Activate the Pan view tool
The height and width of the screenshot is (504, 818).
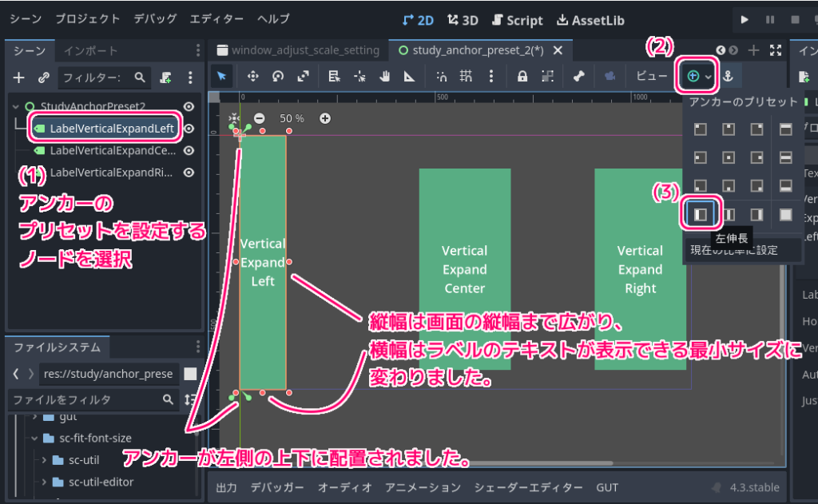click(386, 77)
